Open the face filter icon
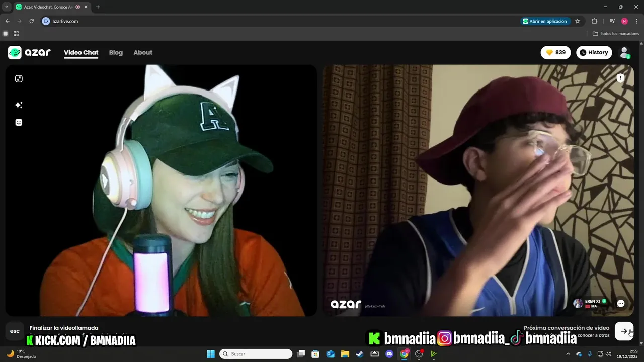 pyautogui.click(x=19, y=122)
